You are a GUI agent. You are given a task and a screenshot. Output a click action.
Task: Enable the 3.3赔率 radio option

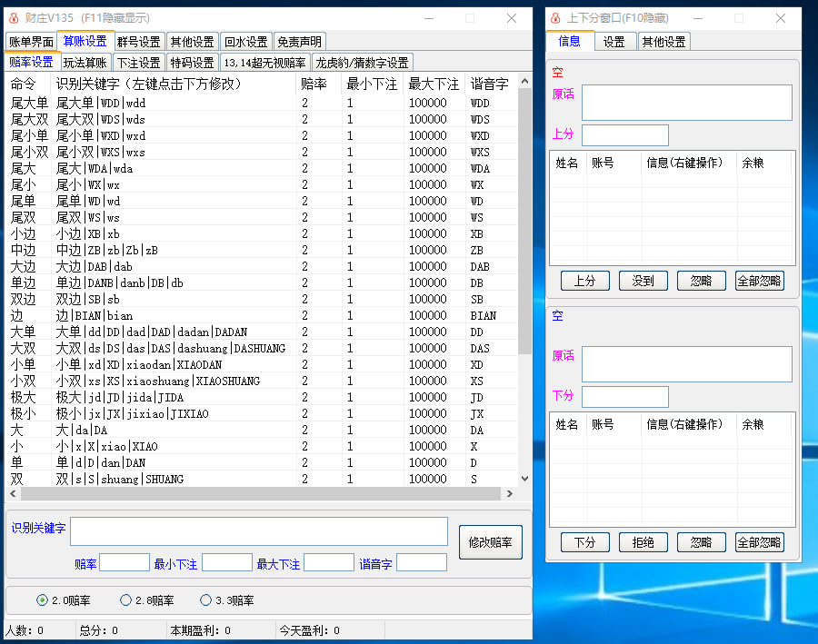pos(205,600)
